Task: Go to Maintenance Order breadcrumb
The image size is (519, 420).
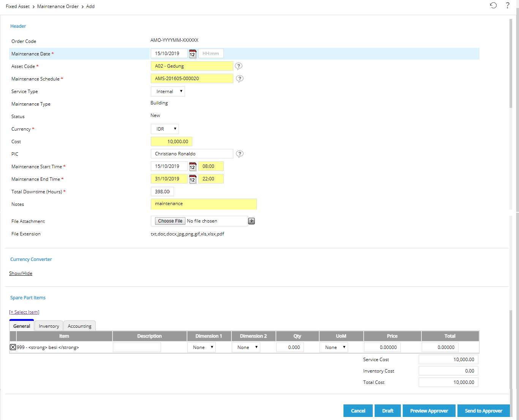Action: tap(58, 6)
